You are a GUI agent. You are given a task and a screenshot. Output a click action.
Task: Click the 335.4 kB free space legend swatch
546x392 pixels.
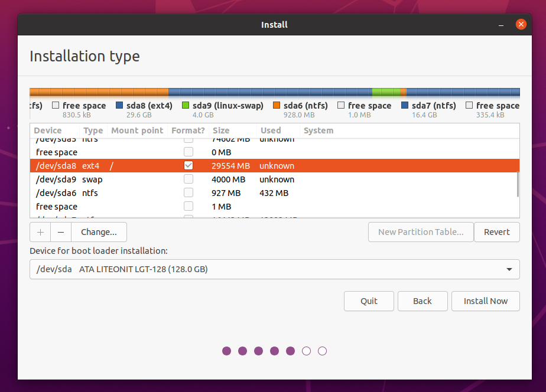[x=469, y=105]
